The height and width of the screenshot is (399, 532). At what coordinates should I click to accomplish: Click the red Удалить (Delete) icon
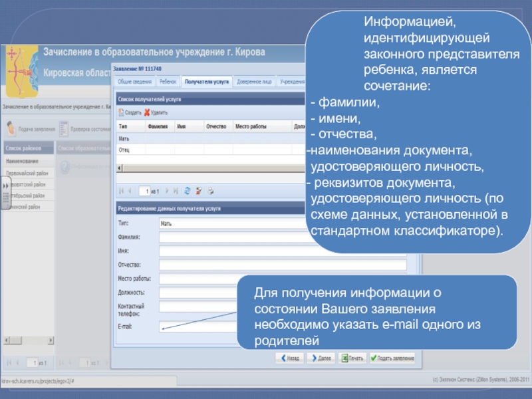(146, 113)
